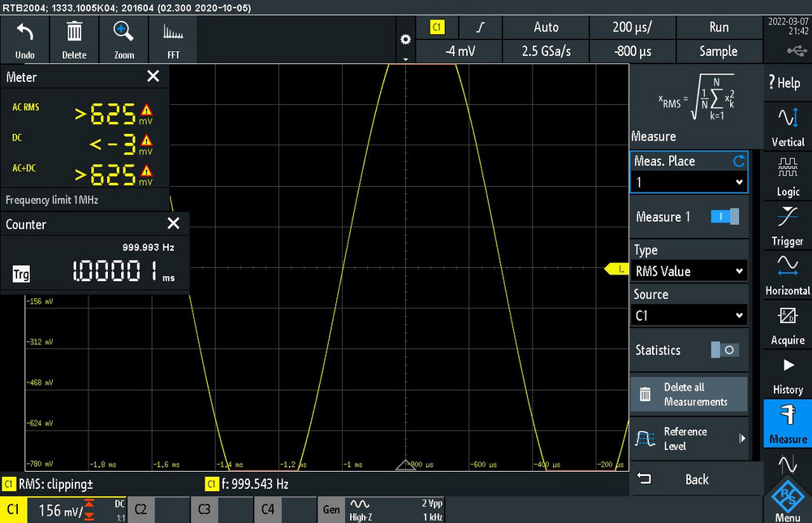The image size is (812, 523).
Task: Open the Vertical settings menu
Action: pos(787,127)
